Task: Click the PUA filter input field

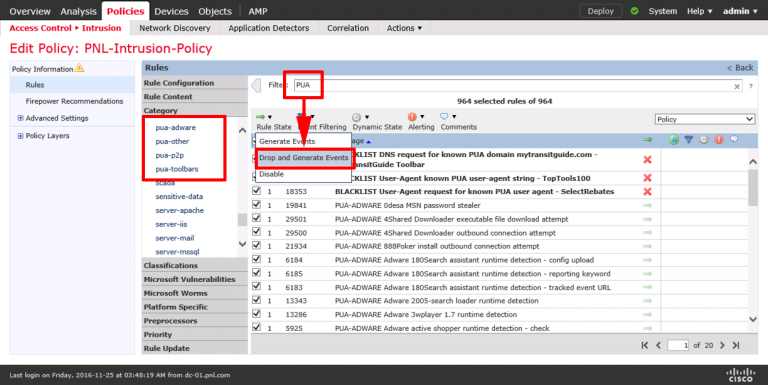Action: click(x=518, y=85)
